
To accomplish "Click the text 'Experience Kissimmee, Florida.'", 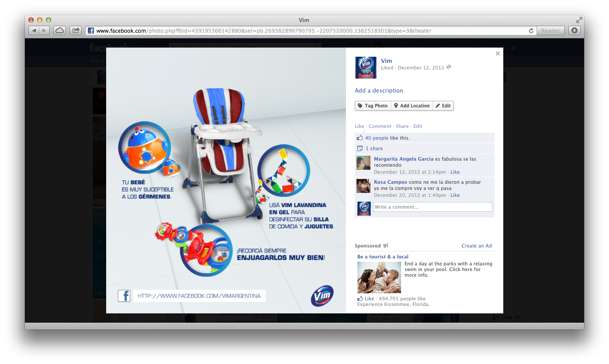I will (394, 304).
